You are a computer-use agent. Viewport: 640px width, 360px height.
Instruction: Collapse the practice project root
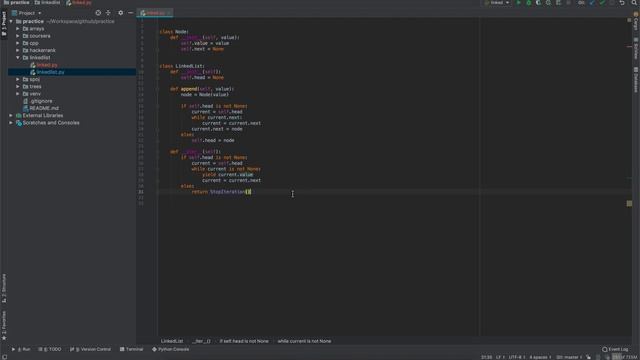(11, 21)
